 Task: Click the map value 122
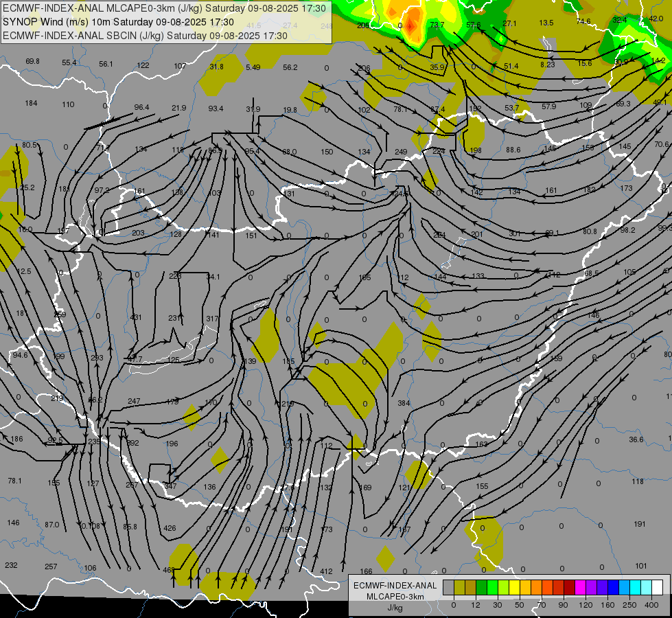pos(143,65)
